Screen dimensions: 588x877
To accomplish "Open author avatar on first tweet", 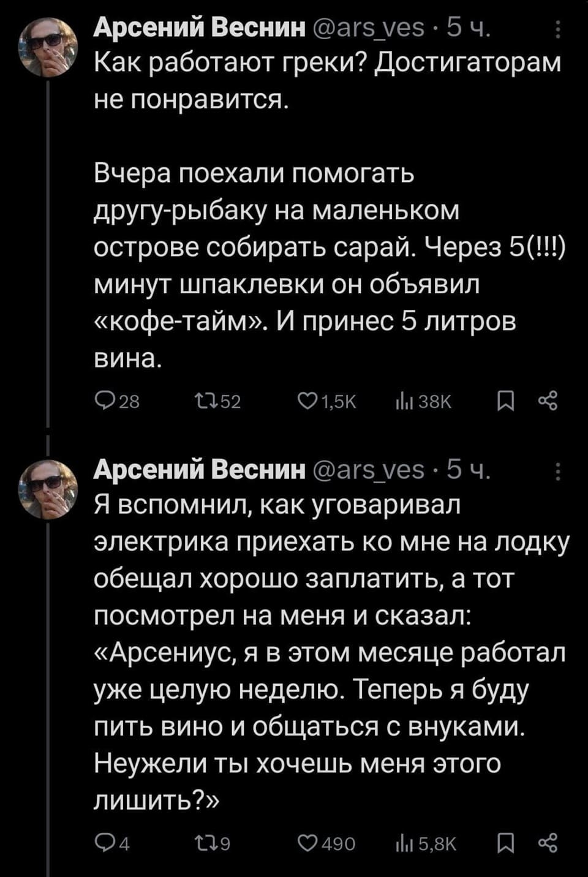I will (48, 47).
